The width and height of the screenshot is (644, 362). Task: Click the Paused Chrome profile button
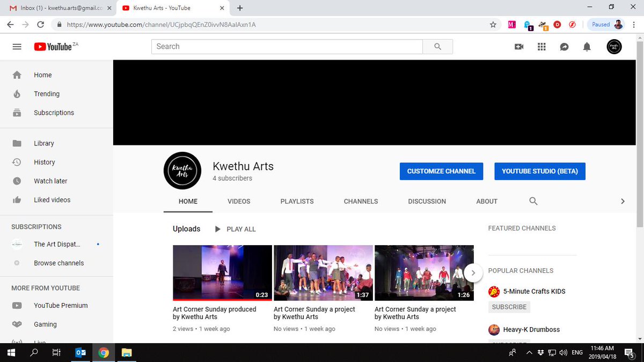pyautogui.click(x=606, y=25)
